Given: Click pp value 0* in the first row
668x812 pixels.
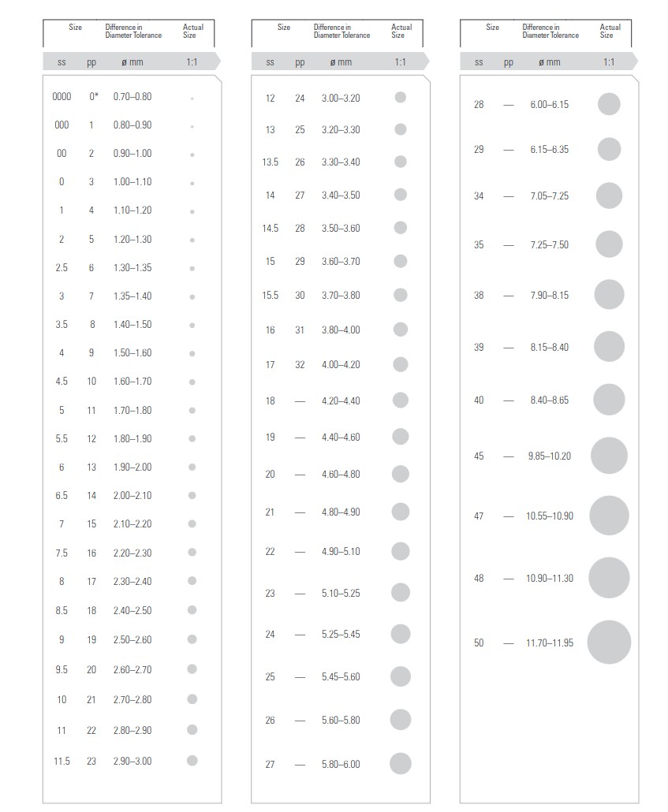Looking at the screenshot, I should [x=94, y=96].
